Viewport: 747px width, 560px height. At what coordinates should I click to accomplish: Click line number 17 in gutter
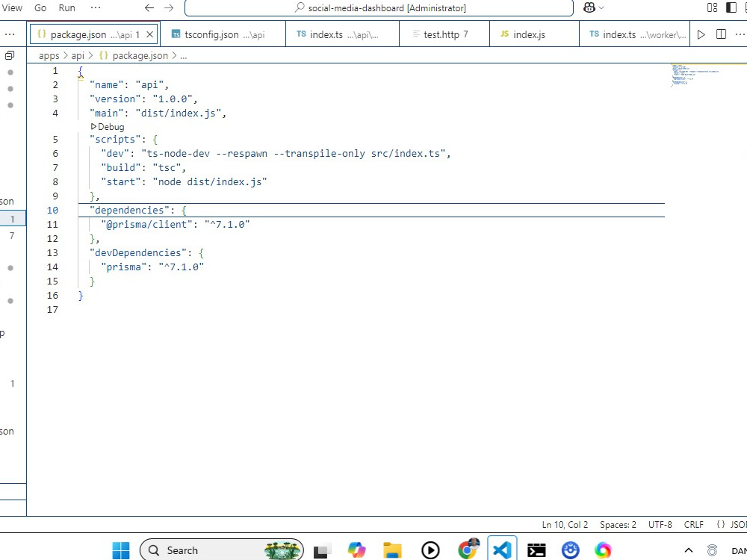tap(52, 310)
